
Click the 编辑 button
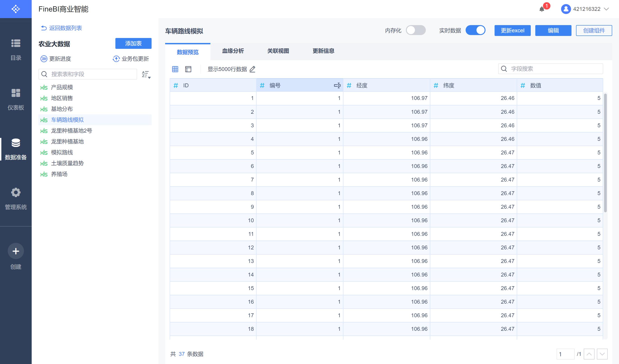coord(553,31)
